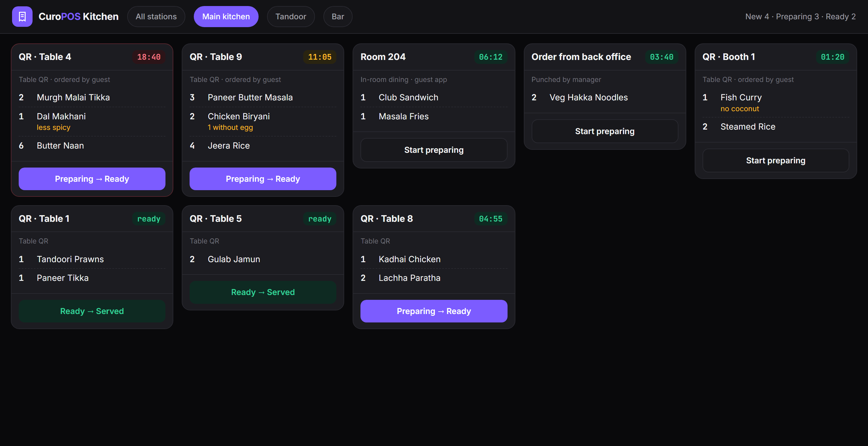Mark QR Table 8 order as ready

coord(434,311)
